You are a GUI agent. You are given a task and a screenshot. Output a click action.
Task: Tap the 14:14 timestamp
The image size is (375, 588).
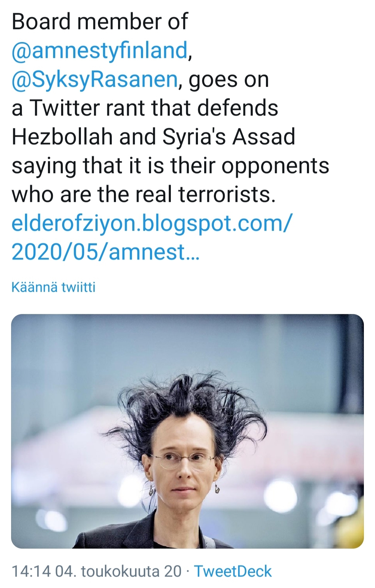click(31, 571)
